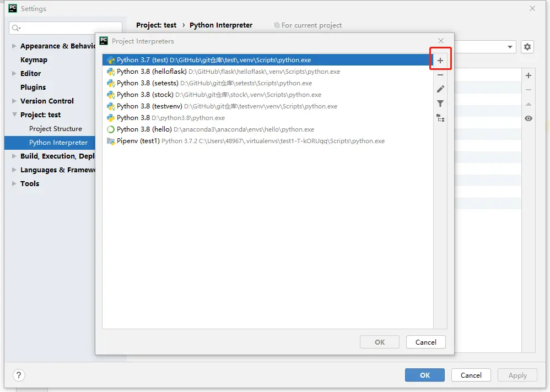
Task: Collapse the Project: test section
Action: pos(14,115)
